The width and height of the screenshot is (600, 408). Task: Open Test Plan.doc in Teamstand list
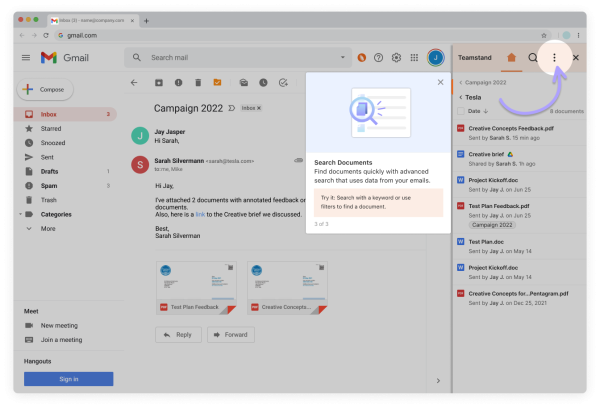tap(519, 246)
